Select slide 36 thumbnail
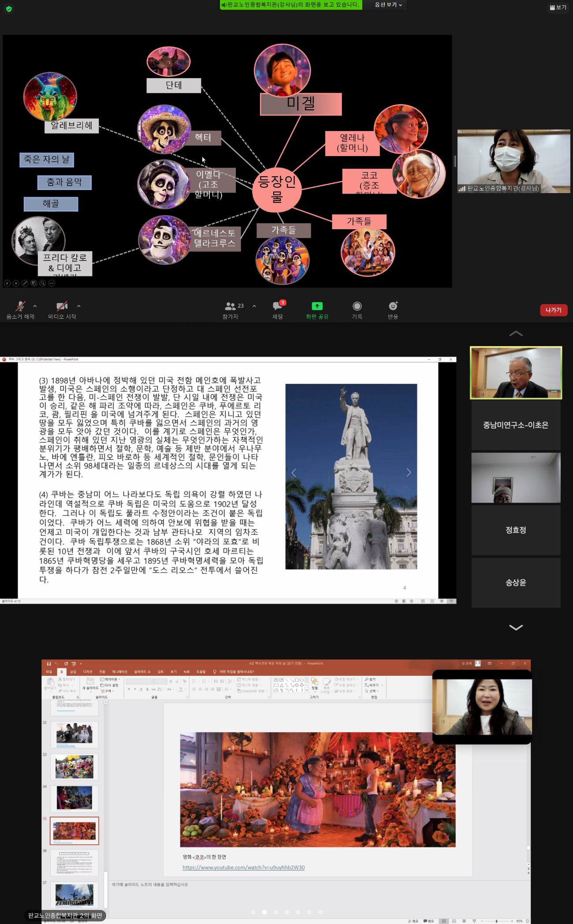The image size is (573, 924). pyautogui.click(x=74, y=863)
